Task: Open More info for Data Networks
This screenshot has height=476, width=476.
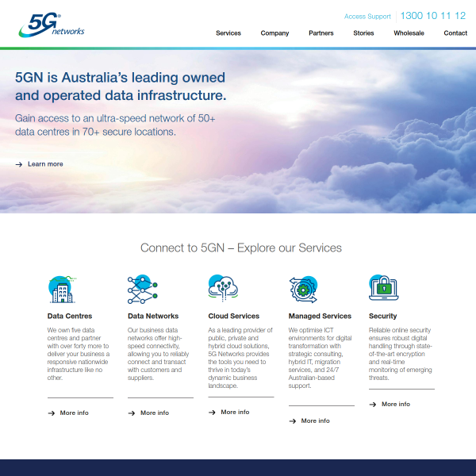Action: click(155, 413)
